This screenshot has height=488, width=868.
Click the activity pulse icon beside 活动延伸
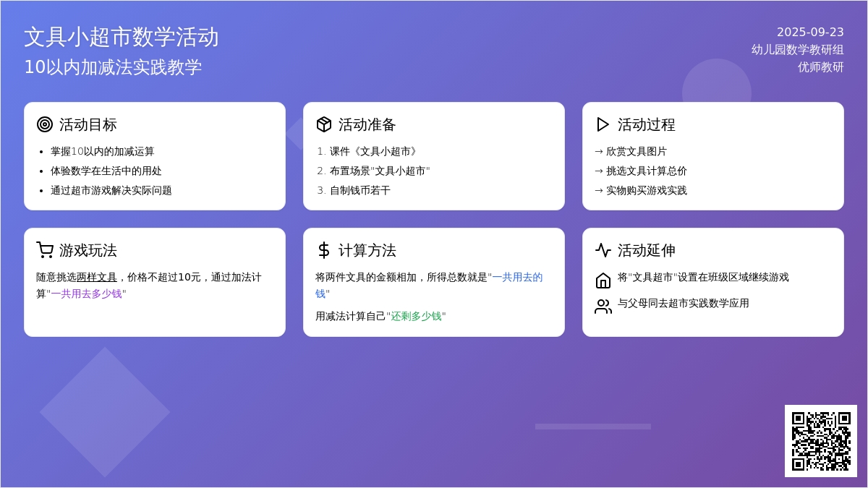(603, 250)
